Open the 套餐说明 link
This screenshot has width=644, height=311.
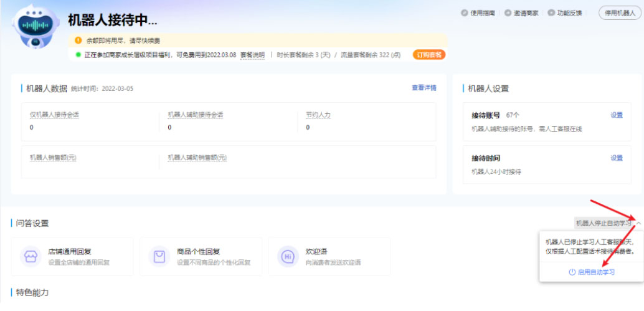pos(253,55)
